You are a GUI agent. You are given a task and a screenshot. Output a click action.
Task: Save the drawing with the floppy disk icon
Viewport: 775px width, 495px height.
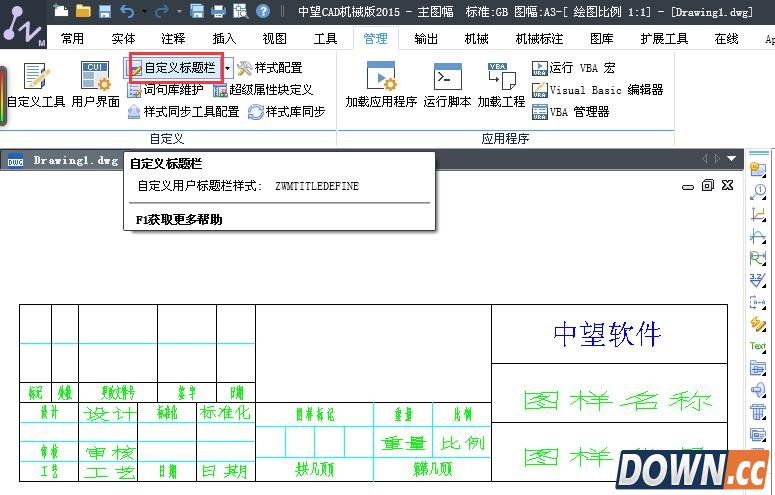105,11
